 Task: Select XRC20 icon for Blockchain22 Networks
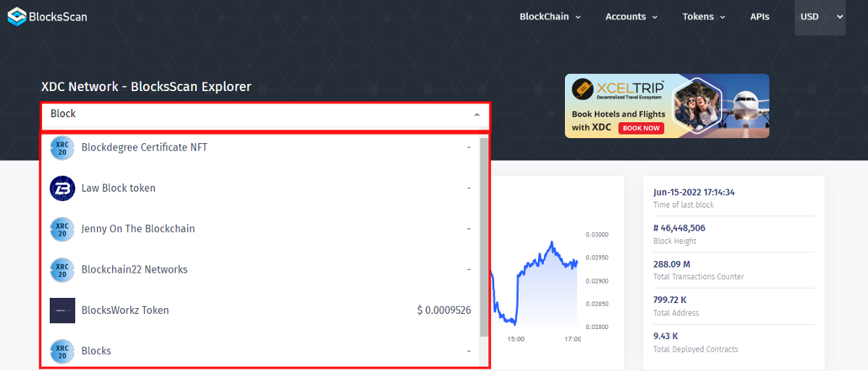62,270
